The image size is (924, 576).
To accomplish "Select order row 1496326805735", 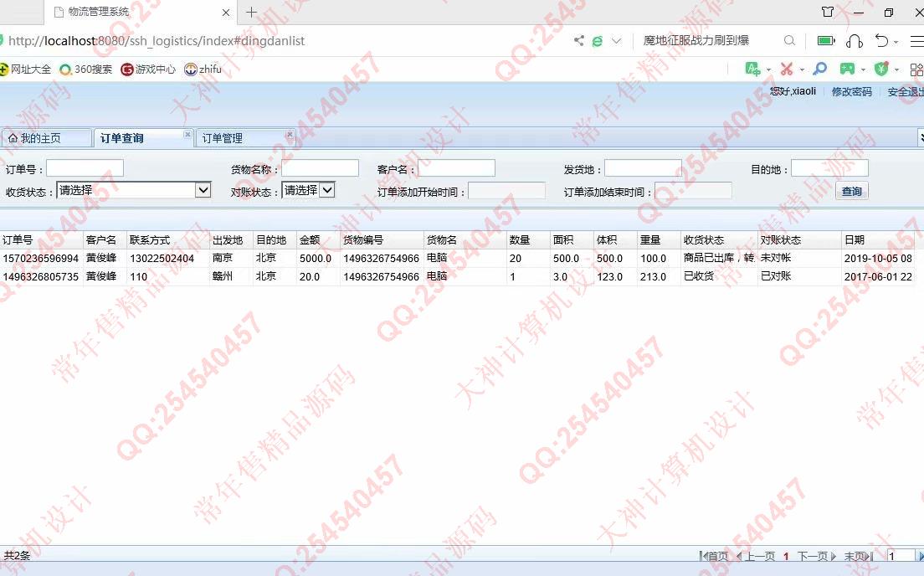I will tap(457, 276).
